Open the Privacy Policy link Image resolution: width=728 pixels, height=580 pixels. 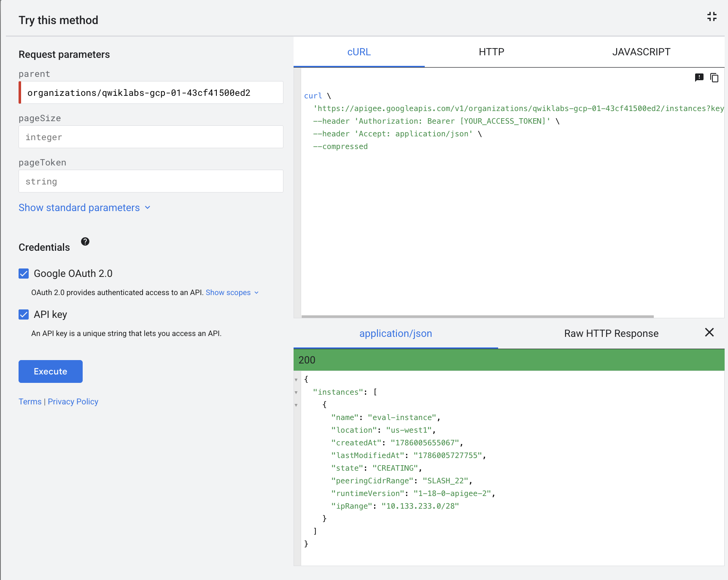[73, 401]
